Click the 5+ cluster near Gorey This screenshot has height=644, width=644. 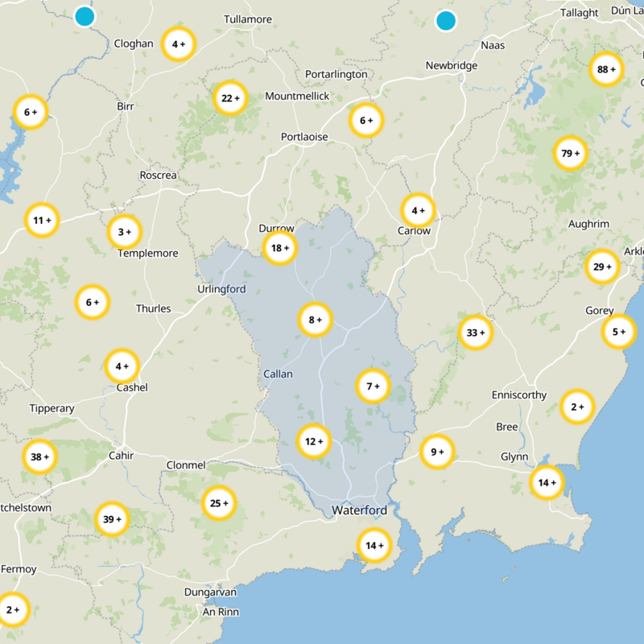click(619, 332)
